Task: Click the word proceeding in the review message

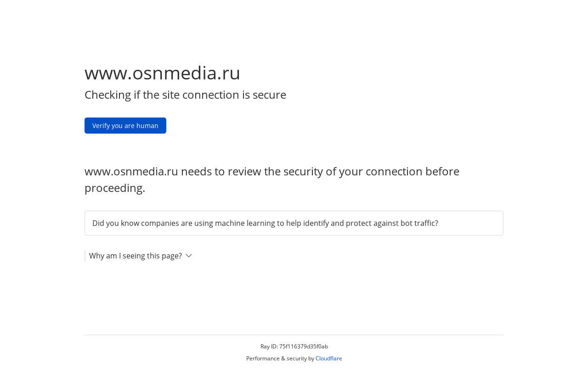Action: pos(114,188)
